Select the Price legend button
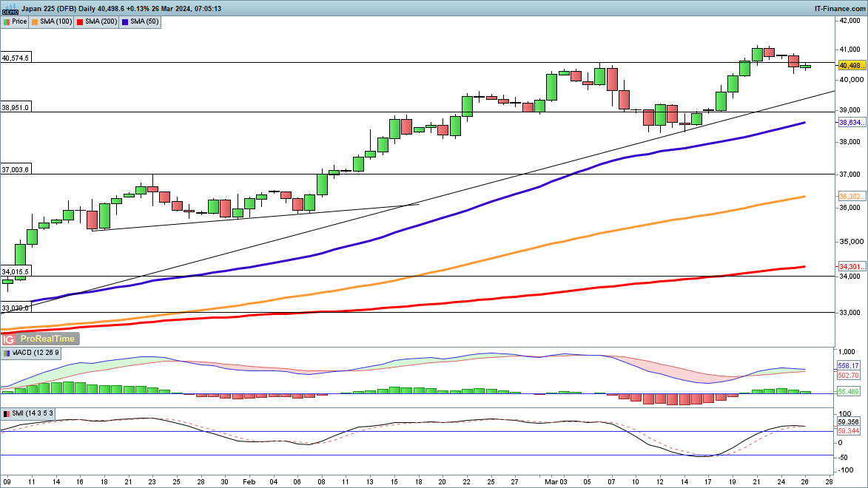Image resolution: width=868 pixels, height=488 pixels. (x=16, y=22)
